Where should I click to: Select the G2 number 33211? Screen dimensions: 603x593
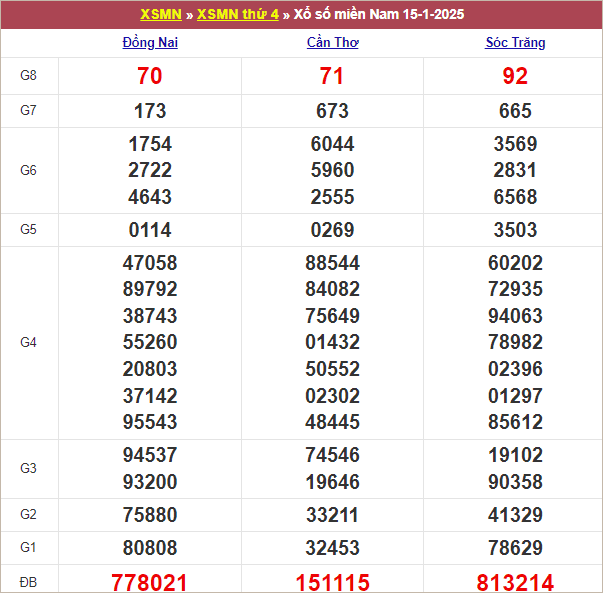coord(332,515)
